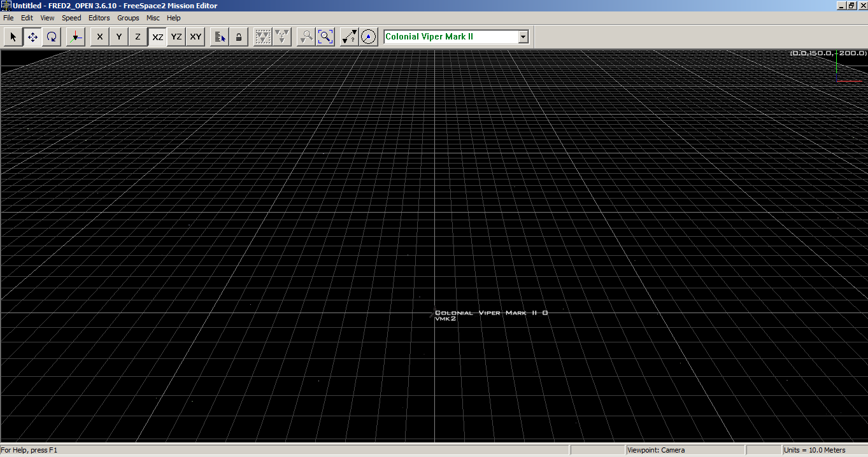
Task: Click the Colonial Viper Mark II combo field
Action: pos(450,37)
